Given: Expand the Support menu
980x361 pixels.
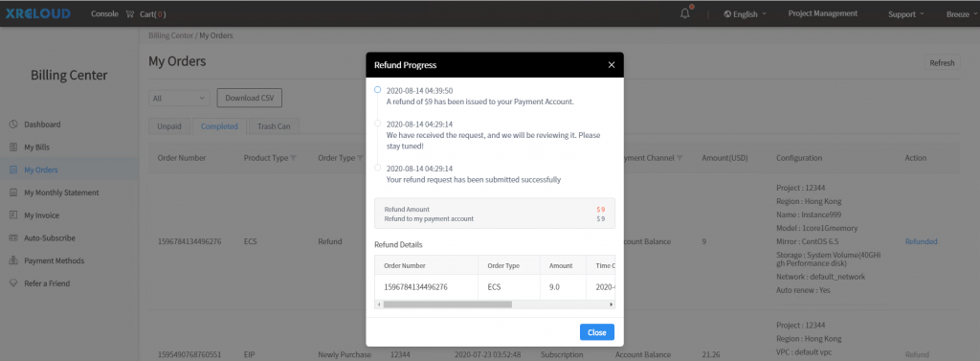Looking at the screenshot, I should [905, 13].
